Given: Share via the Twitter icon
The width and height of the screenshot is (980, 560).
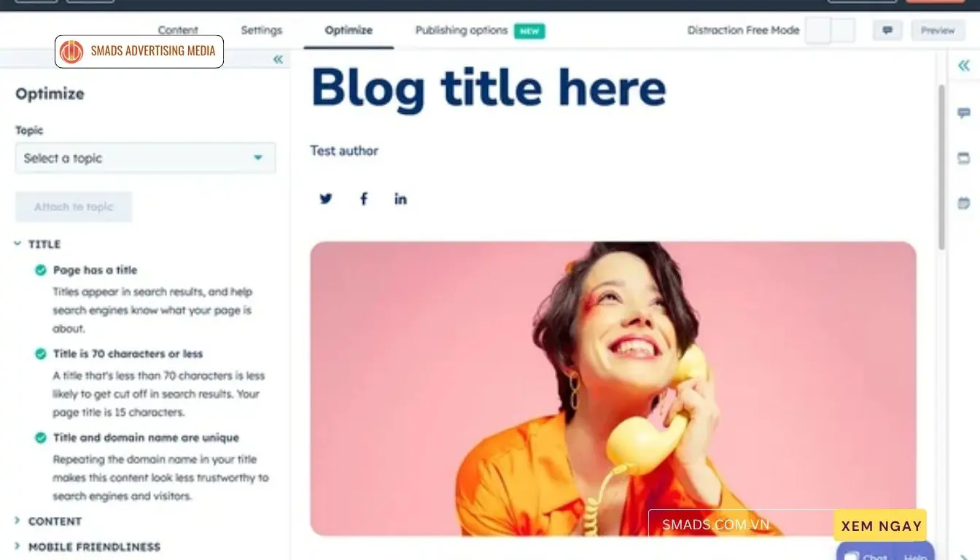Looking at the screenshot, I should tap(326, 198).
